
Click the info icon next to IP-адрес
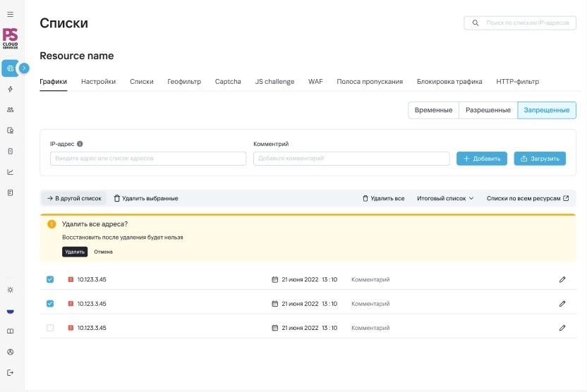click(80, 144)
